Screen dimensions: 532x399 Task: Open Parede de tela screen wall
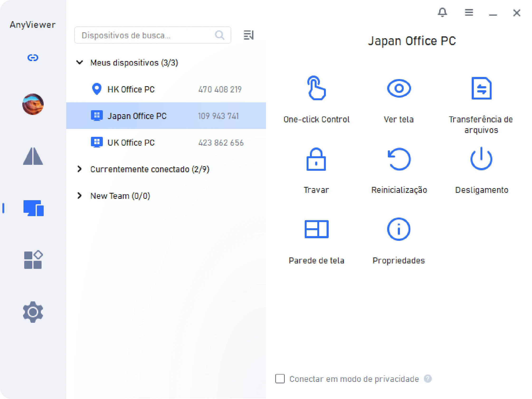tap(316, 229)
